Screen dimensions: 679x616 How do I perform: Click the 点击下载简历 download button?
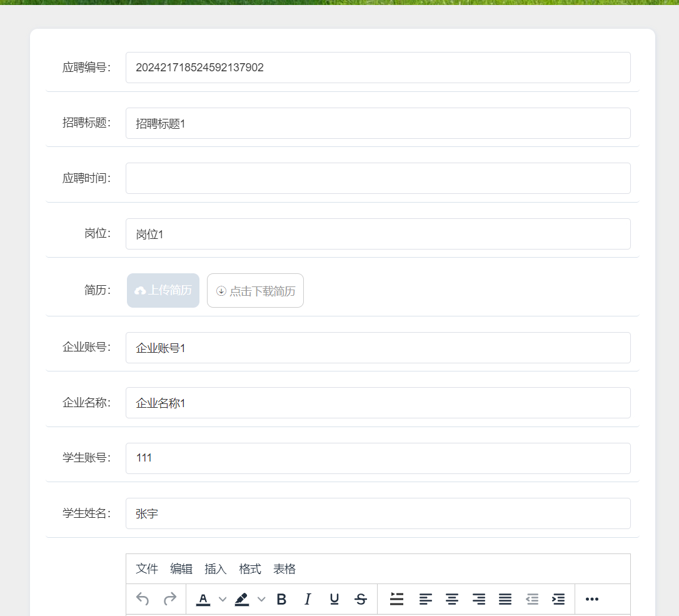tap(255, 290)
